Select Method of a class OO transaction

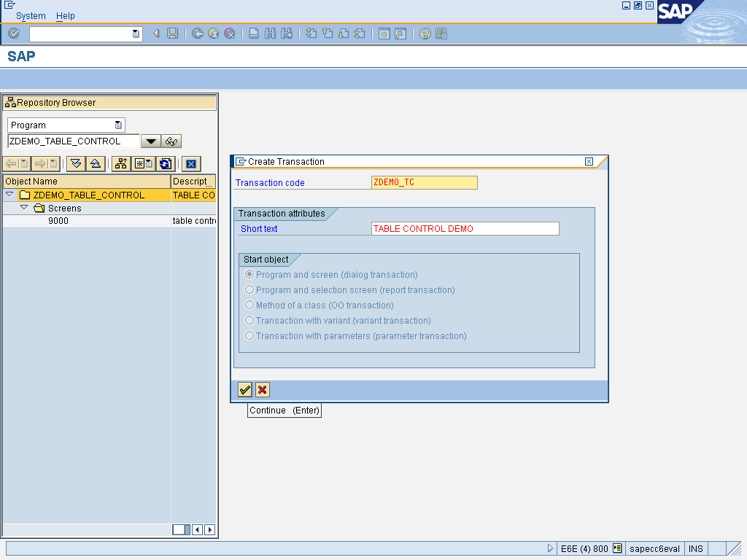coord(249,305)
